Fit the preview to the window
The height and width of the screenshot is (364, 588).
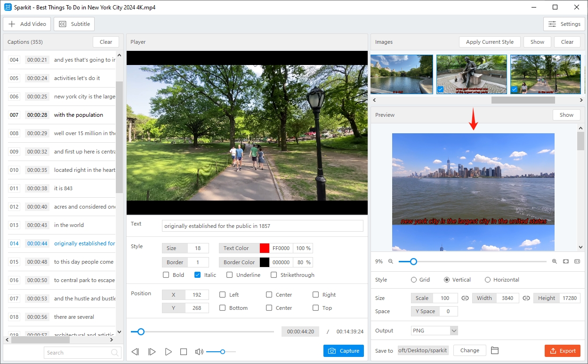coord(565,261)
